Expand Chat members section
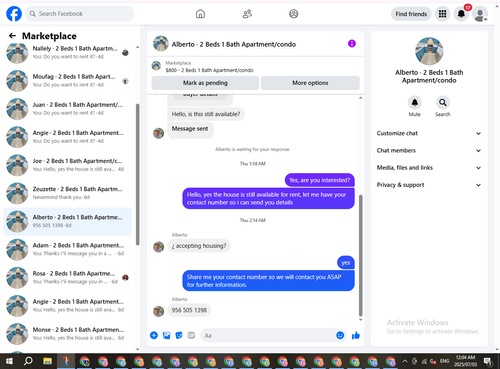The height and width of the screenshot is (369, 500). coord(429,150)
